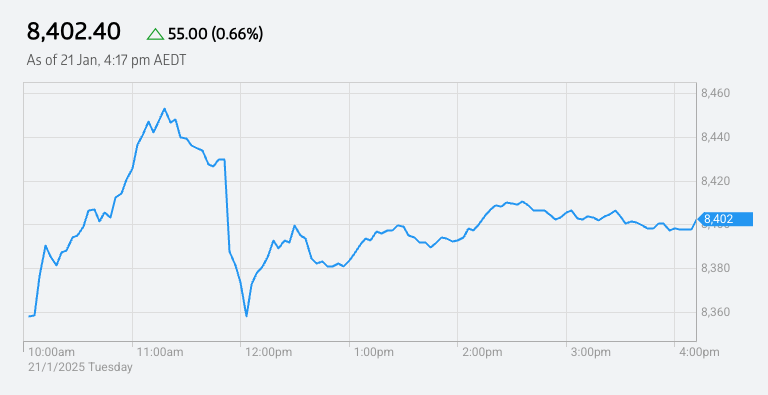768x395 pixels.
Task: Click the 8,420 price axis label
Action: 716,181
